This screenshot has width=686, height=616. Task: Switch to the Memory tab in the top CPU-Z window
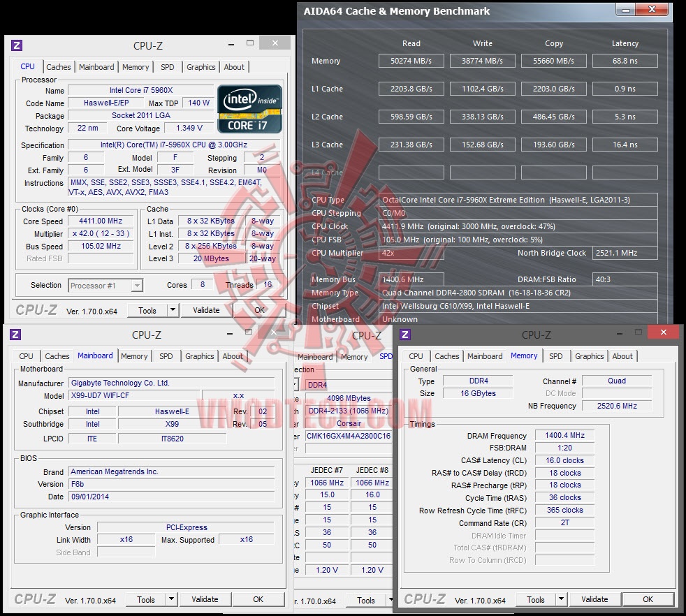pyautogui.click(x=136, y=67)
